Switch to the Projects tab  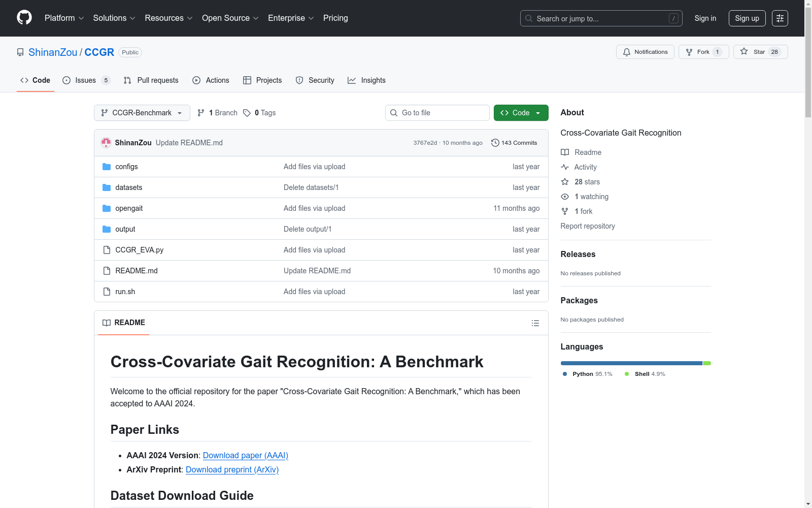pos(262,80)
